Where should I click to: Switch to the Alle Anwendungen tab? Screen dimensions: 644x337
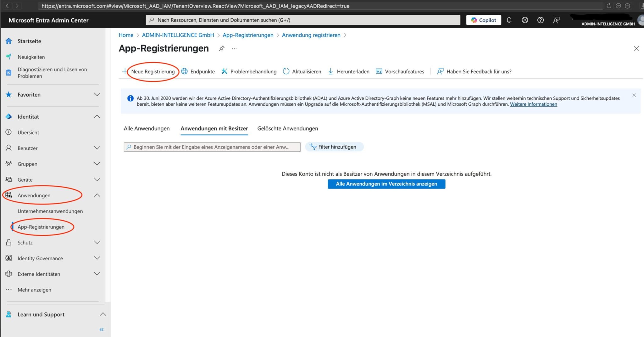pos(147,128)
